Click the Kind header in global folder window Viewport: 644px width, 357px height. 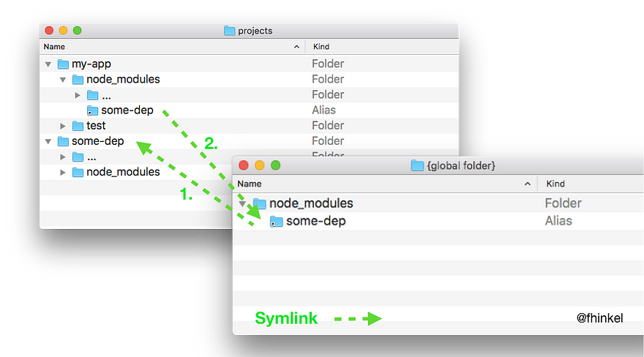pyautogui.click(x=555, y=184)
